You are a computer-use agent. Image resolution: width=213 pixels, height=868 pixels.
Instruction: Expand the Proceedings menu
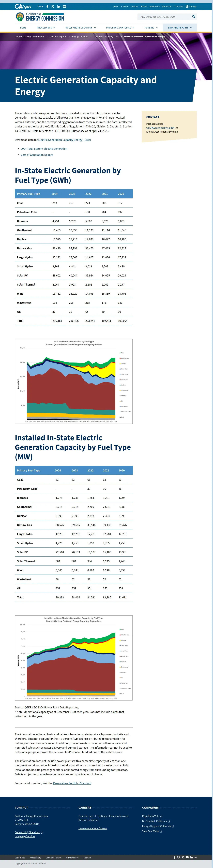(x=46, y=28)
